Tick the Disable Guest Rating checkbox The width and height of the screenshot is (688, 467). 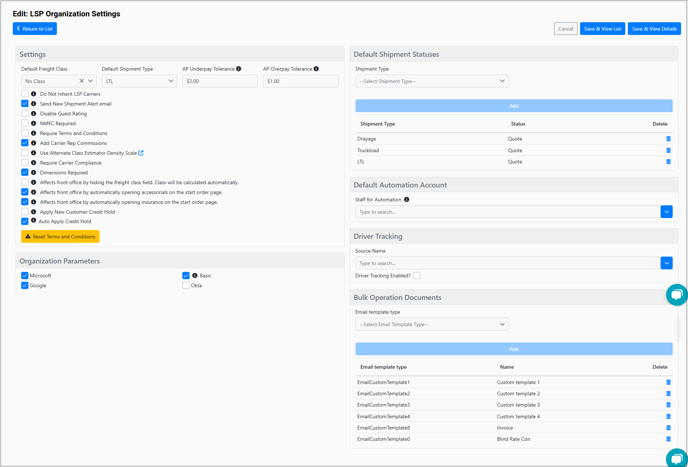[x=25, y=114]
